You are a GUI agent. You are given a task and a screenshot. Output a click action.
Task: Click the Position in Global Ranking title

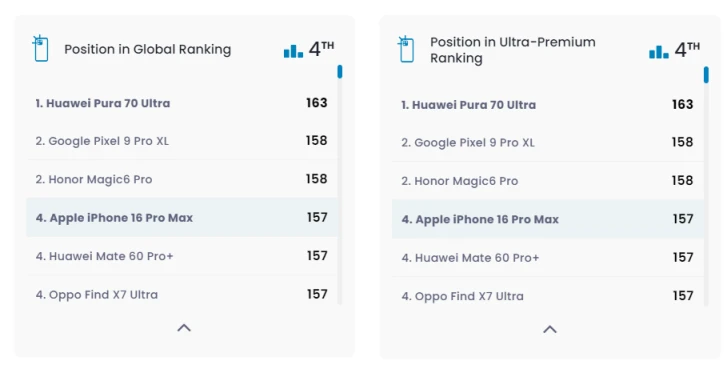(x=147, y=49)
